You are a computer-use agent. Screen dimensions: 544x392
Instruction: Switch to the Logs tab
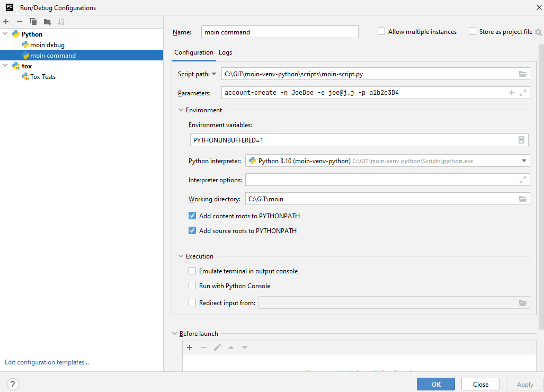[x=225, y=52]
